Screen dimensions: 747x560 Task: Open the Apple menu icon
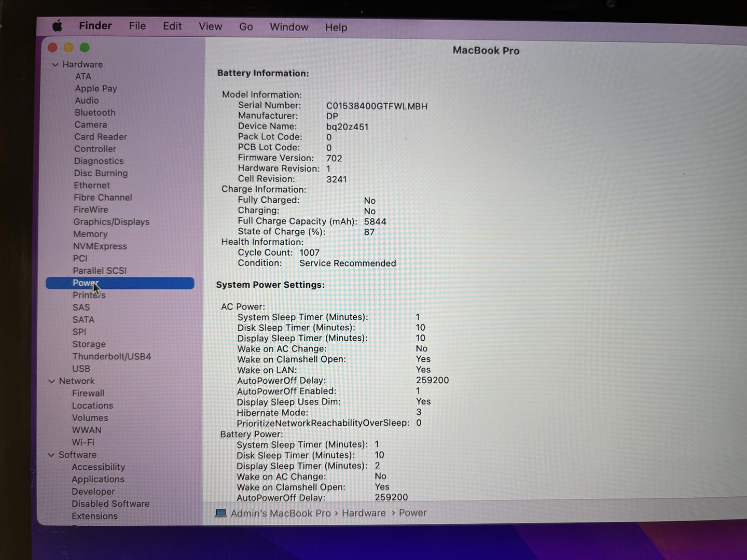(57, 25)
